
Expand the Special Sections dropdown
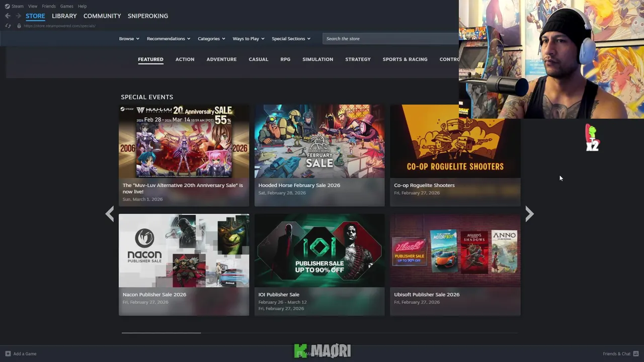291,39
